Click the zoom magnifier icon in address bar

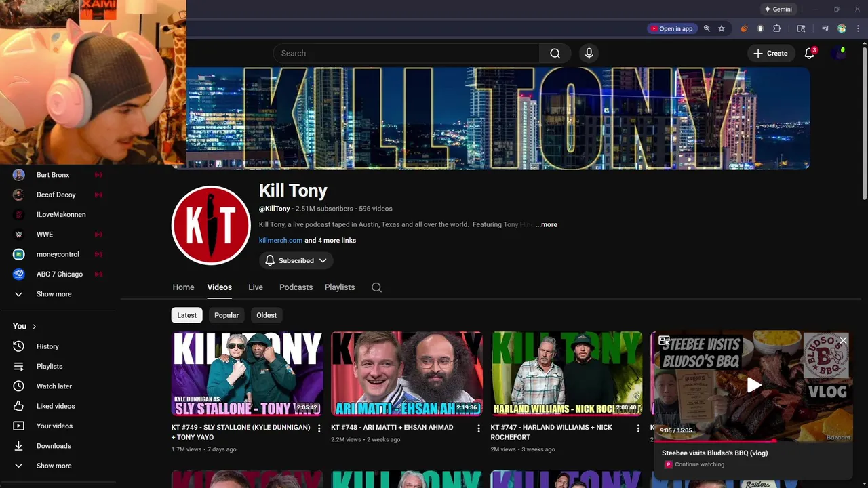pyautogui.click(x=707, y=28)
